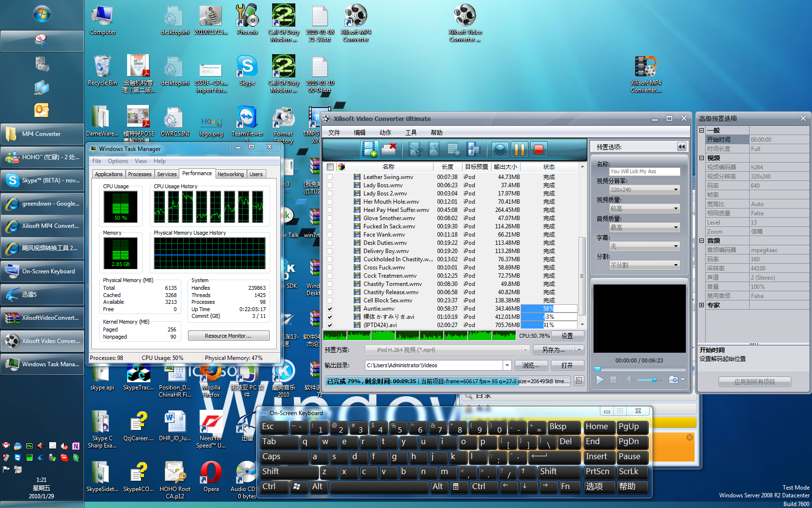
Task: Collapse the 一般 section in advanced settings
Action: click(701, 130)
